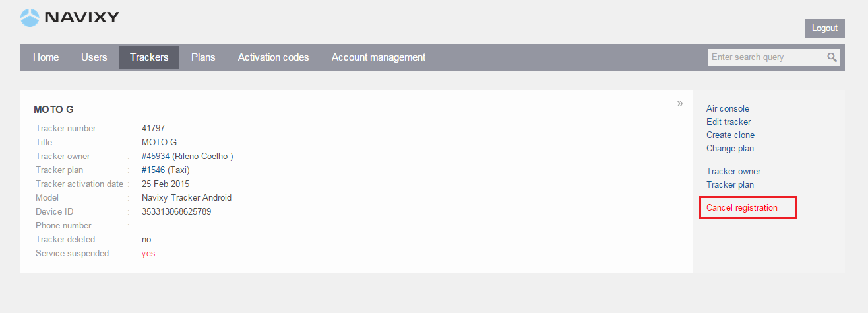Image resolution: width=868 pixels, height=313 pixels.
Task: Open Account management menu
Action: (x=379, y=57)
